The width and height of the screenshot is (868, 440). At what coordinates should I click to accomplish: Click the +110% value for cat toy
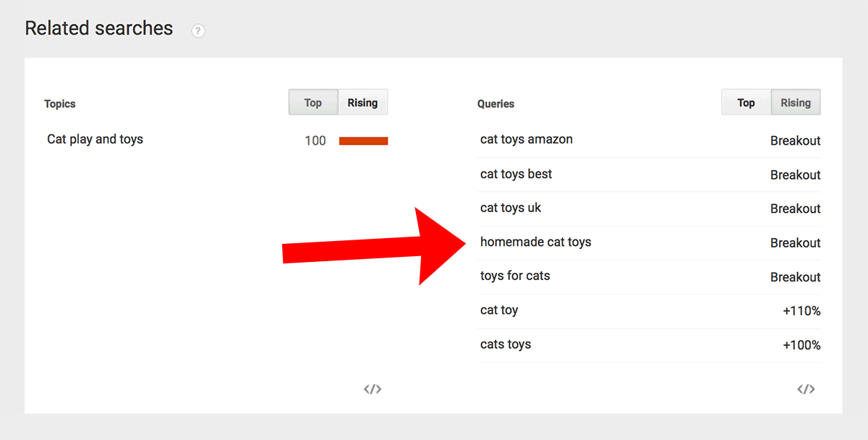click(801, 310)
